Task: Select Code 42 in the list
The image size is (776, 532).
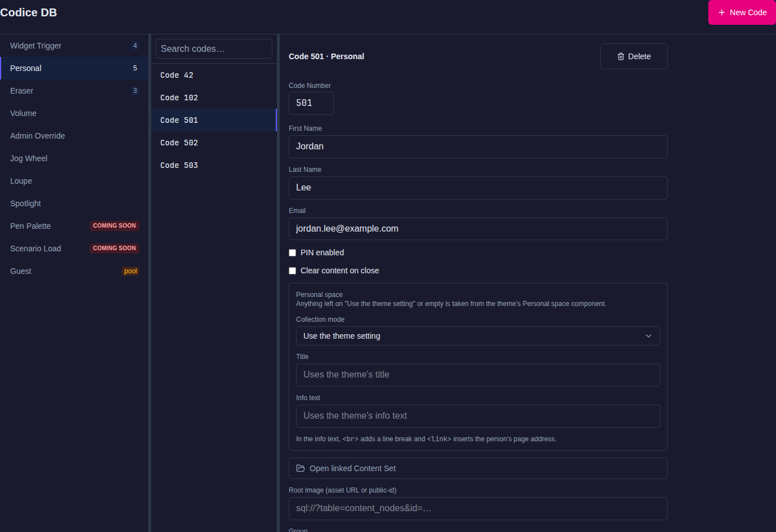Action: 214,75
